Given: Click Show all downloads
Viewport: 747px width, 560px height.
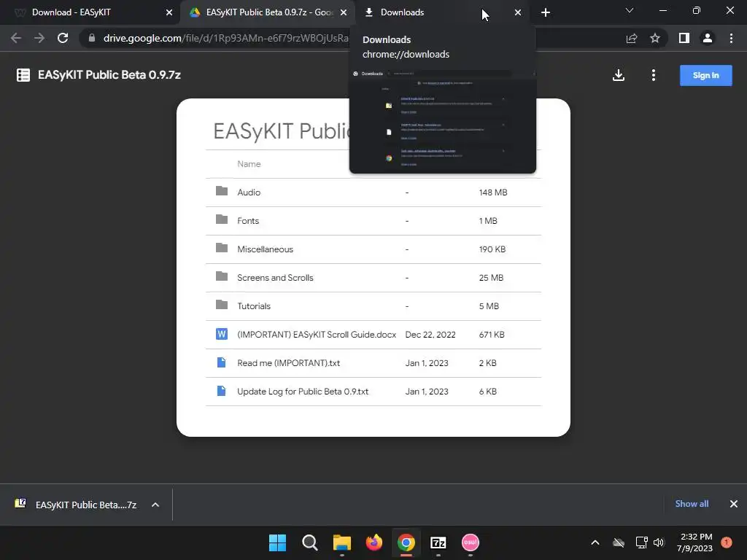Looking at the screenshot, I should tap(692, 504).
